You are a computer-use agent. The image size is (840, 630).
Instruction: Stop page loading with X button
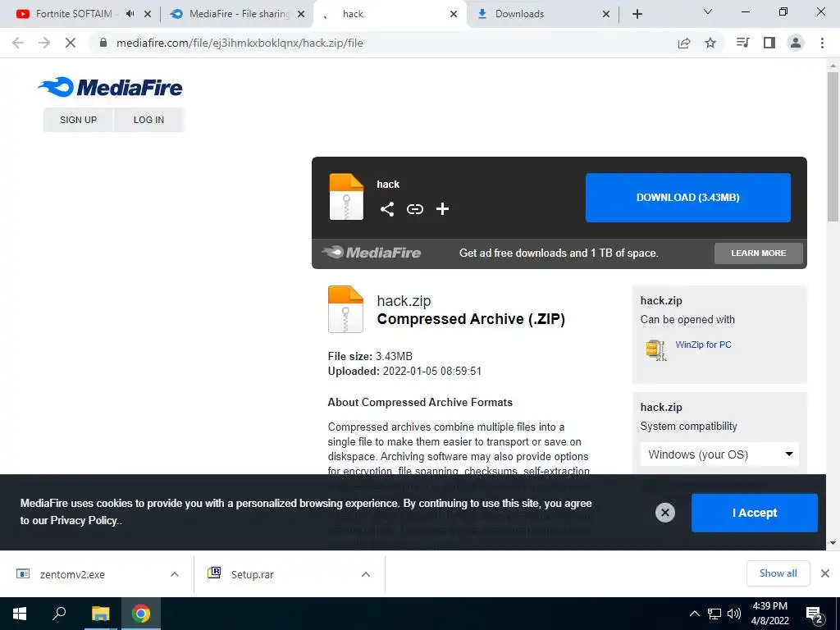[71, 43]
